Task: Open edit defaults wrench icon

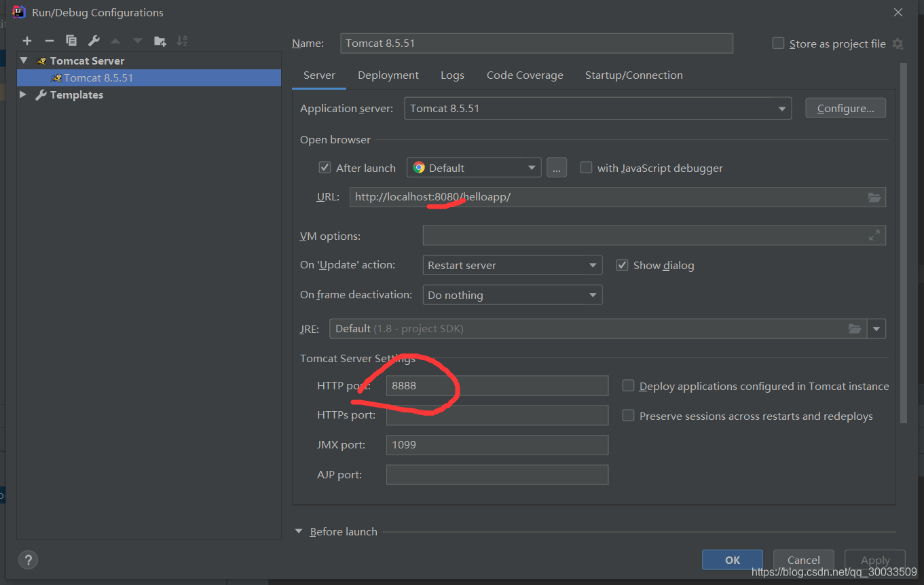Action: [x=94, y=41]
